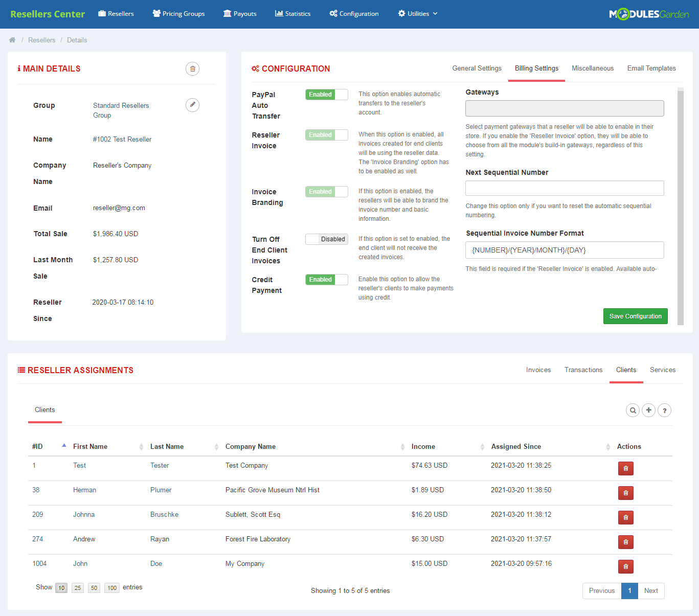Open the clients search icon

[x=633, y=410]
